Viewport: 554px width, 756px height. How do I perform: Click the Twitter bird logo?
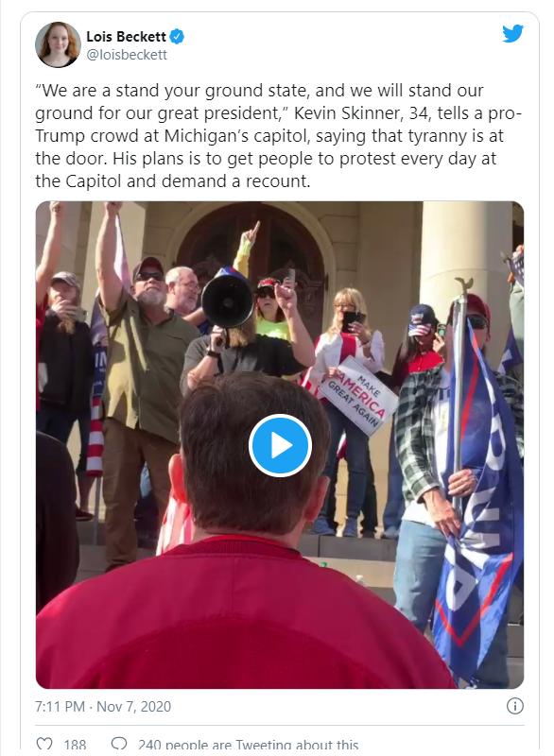(x=512, y=34)
